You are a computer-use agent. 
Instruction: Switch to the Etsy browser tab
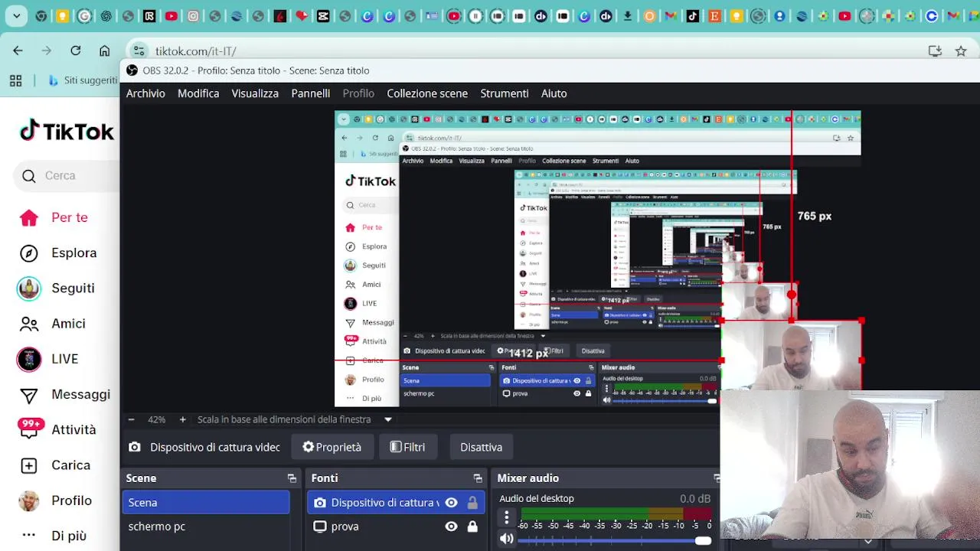point(714,16)
